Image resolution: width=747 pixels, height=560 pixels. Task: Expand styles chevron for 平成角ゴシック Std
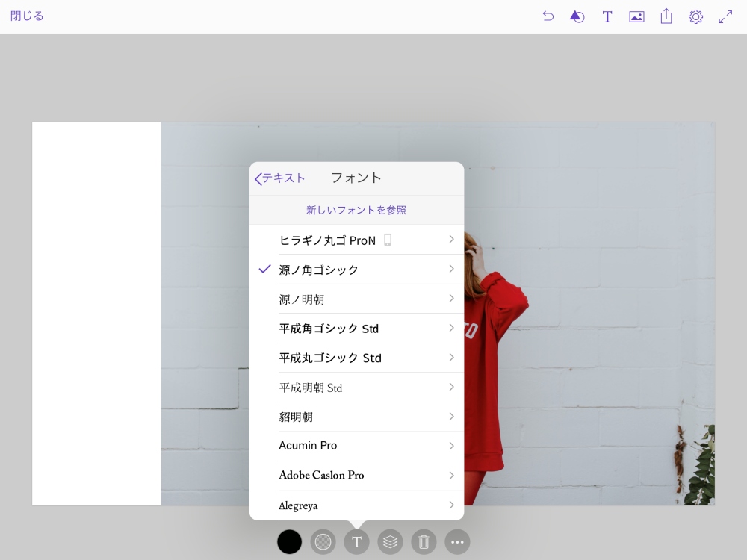tap(451, 328)
